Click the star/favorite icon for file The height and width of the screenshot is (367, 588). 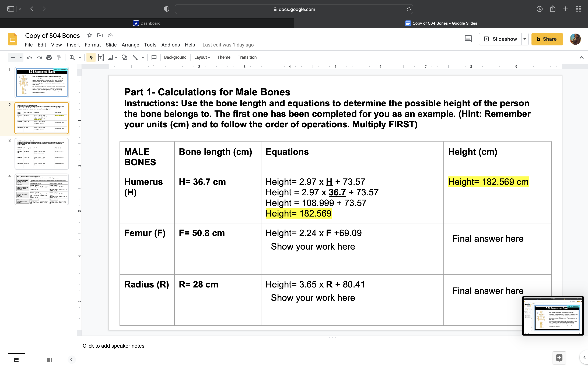pos(89,35)
